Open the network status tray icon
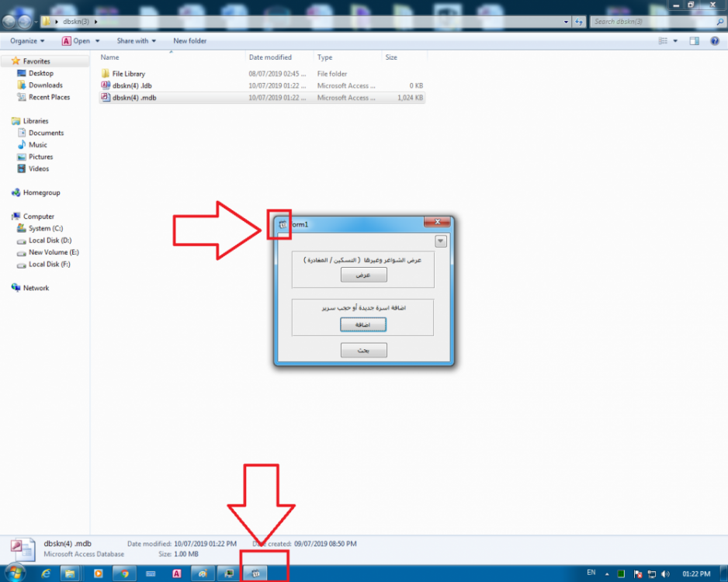 pyautogui.click(x=652, y=574)
